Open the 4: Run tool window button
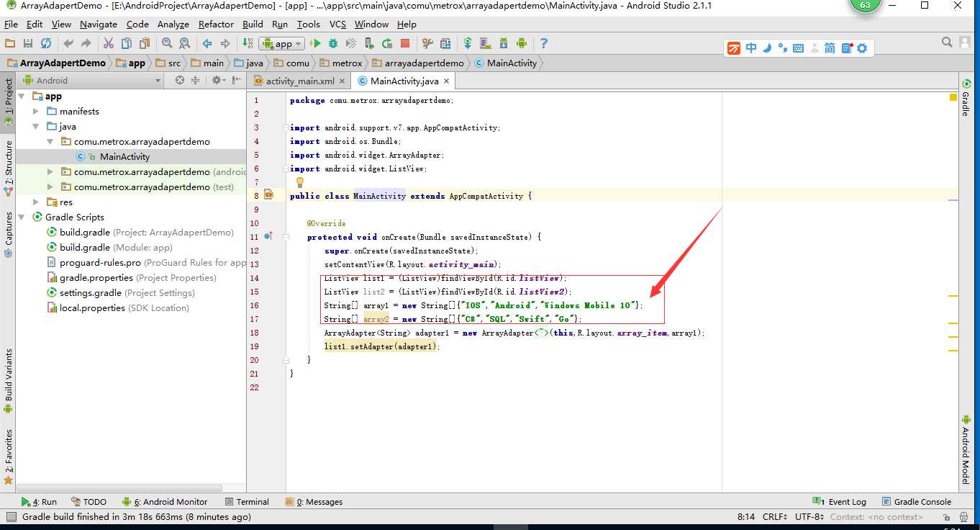The image size is (980, 530). click(40, 502)
